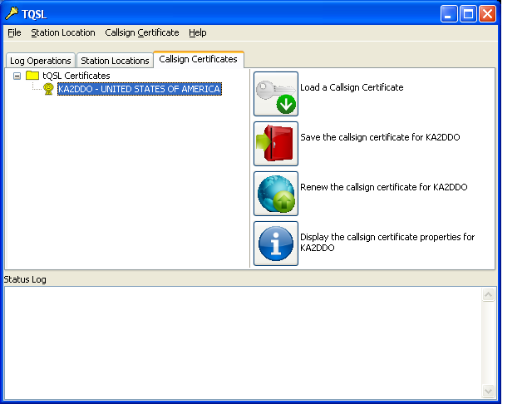Click the Status Log scroll up arrow
This screenshot has width=532, height=404.
click(x=488, y=295)
